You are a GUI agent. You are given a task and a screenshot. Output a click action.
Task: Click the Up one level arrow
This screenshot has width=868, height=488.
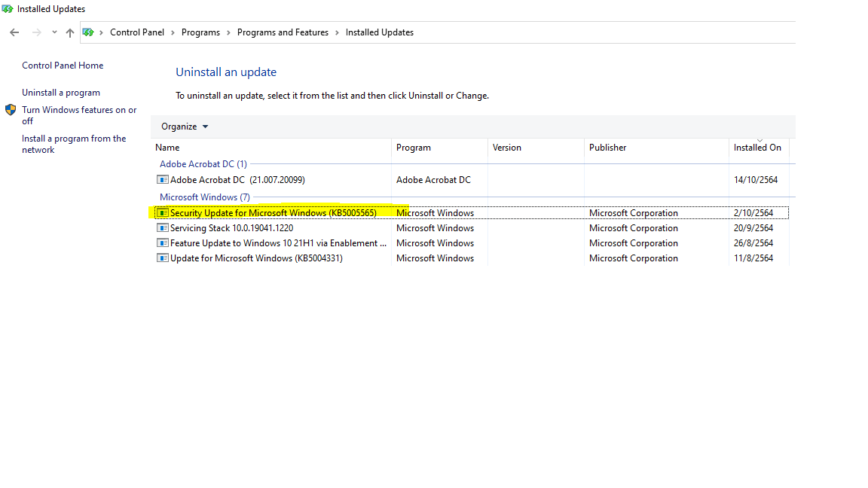click(x=70, y=32)
